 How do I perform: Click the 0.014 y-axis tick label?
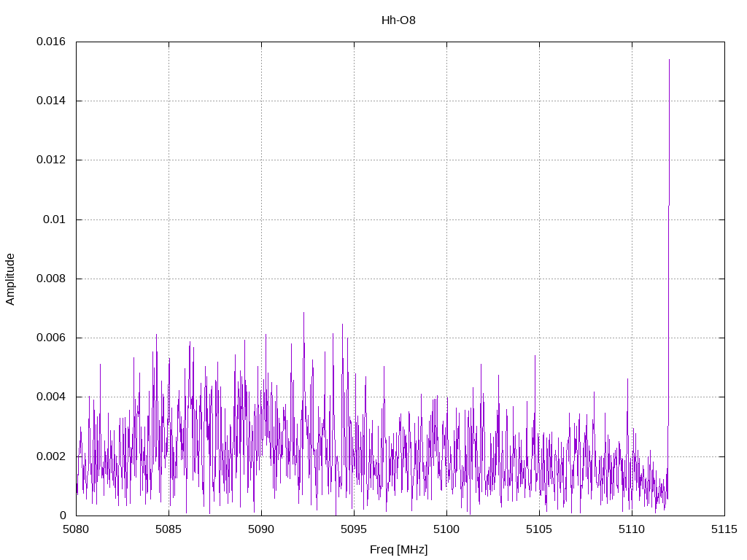[51, 101]
